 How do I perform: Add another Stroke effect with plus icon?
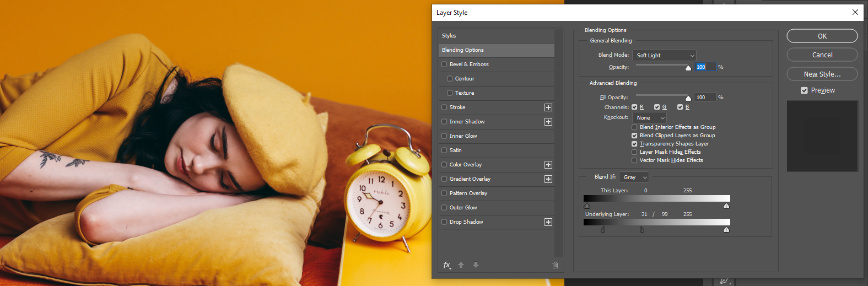(x=548, y=107)
